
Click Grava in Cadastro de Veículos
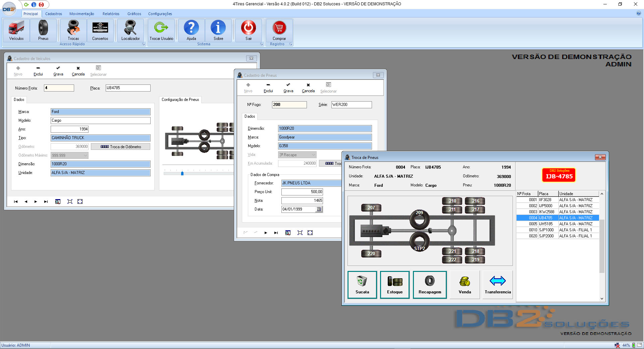(58, 71)
